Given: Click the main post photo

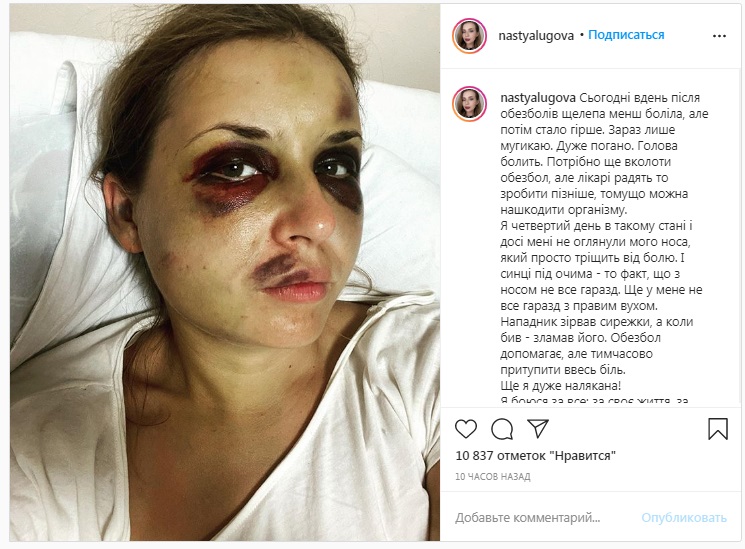Looking at the screenshot, I should point(225,272).
